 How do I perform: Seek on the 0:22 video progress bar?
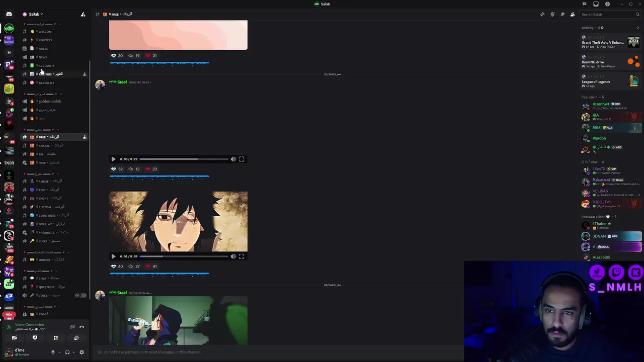pyautogui.click(x=184, y=159)
